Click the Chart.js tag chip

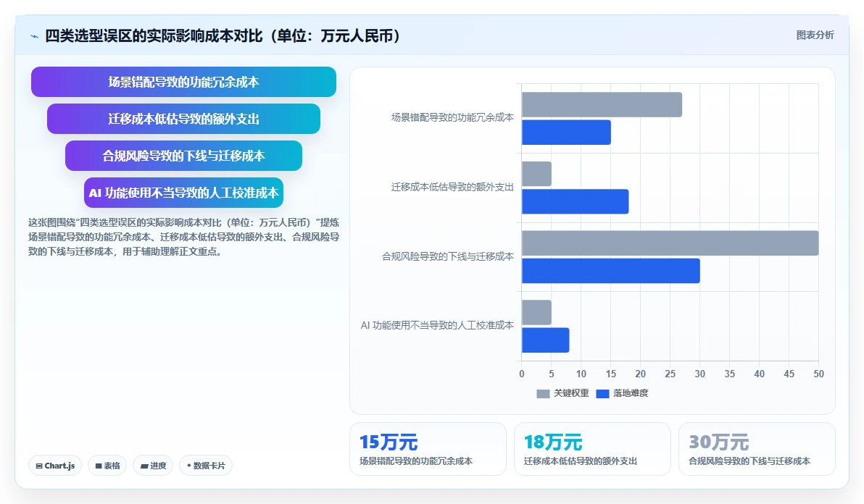click(55, 466)
